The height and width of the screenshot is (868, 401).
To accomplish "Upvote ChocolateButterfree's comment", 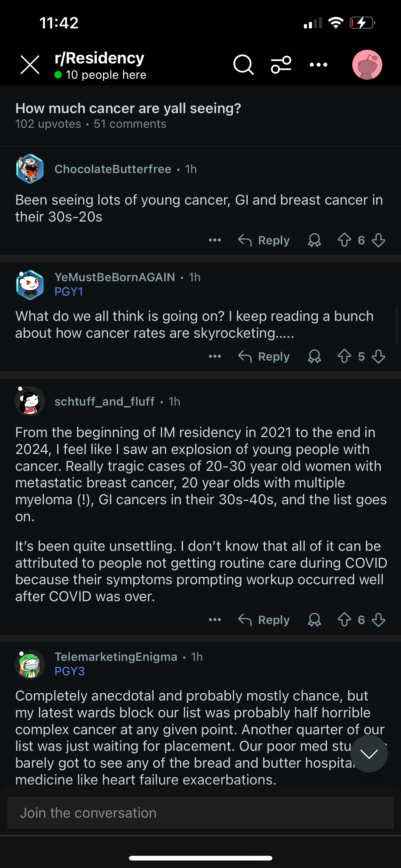I will (344, 240).
